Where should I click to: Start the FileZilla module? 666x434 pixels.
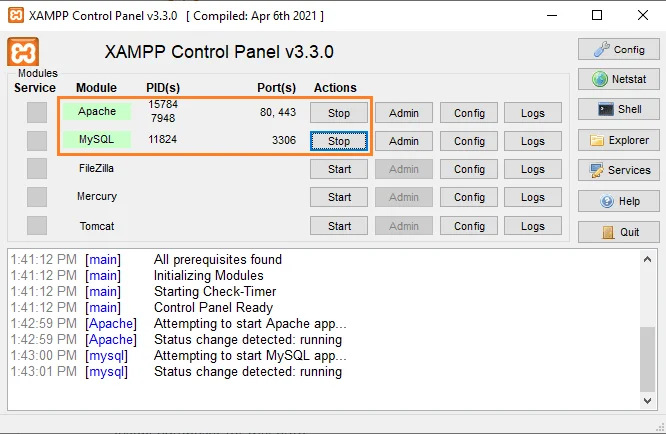339,169
